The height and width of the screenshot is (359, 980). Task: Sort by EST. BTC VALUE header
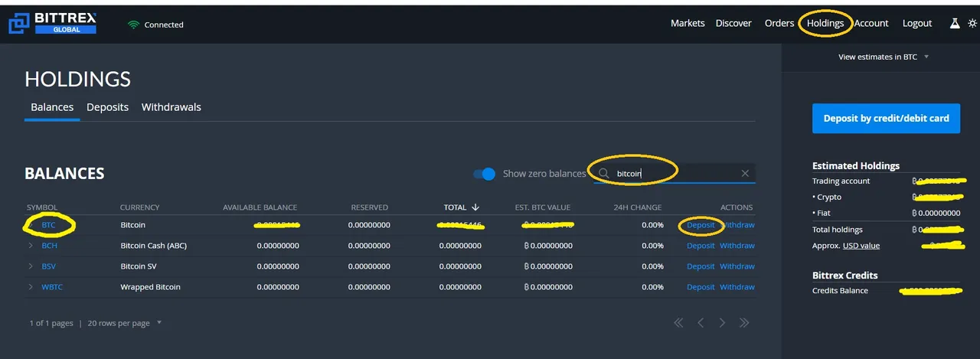(x=543, y=207)
